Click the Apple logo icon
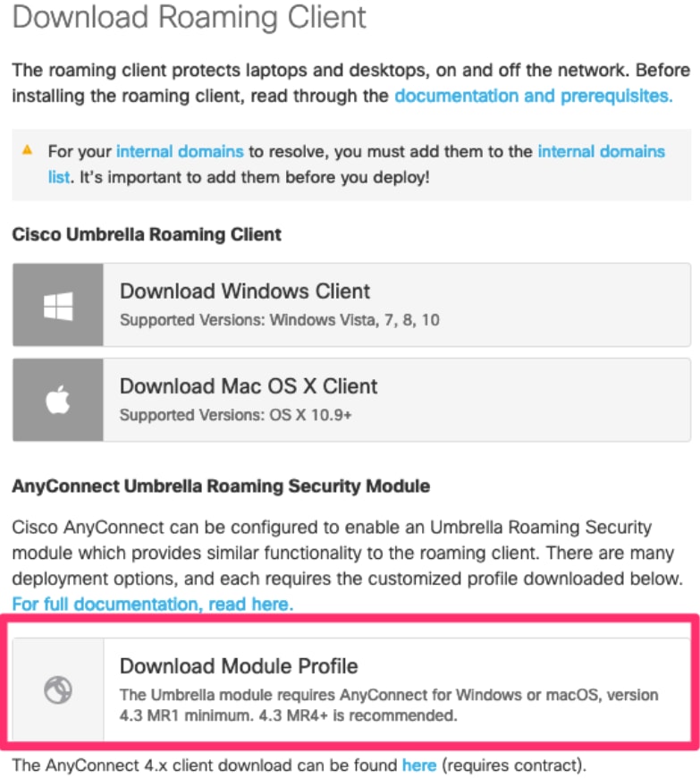This screenshot has width=700, height=778. [x=58, y=400]
